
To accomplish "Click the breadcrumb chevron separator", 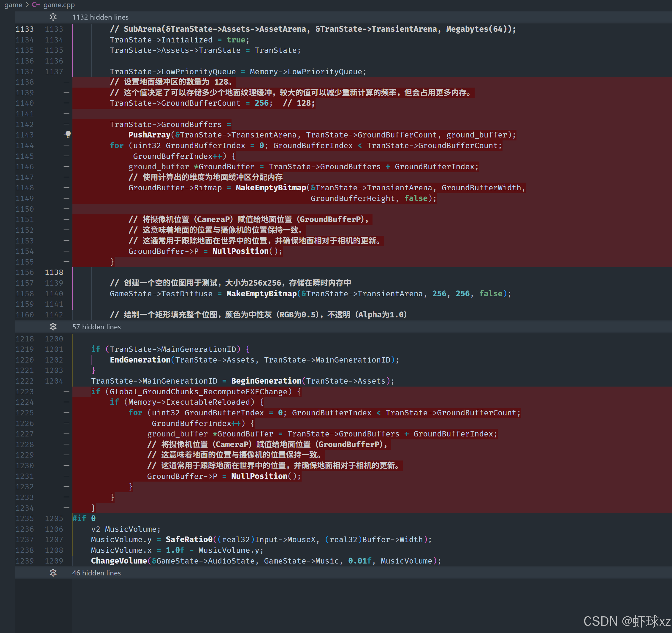I will click(27, 5).
